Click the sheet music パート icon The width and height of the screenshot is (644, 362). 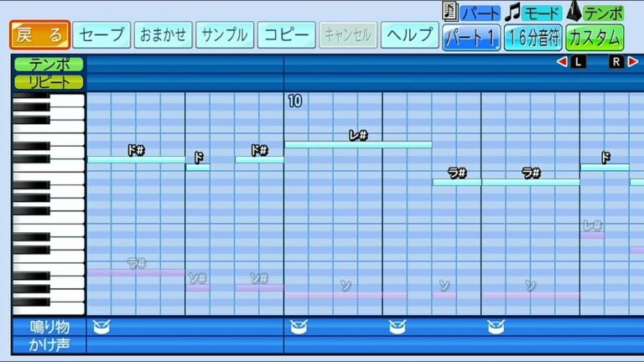(450, 12)
